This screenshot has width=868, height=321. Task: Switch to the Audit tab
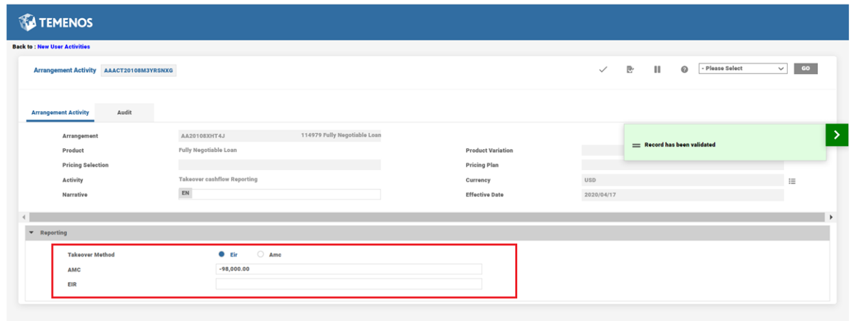point(124,112)
